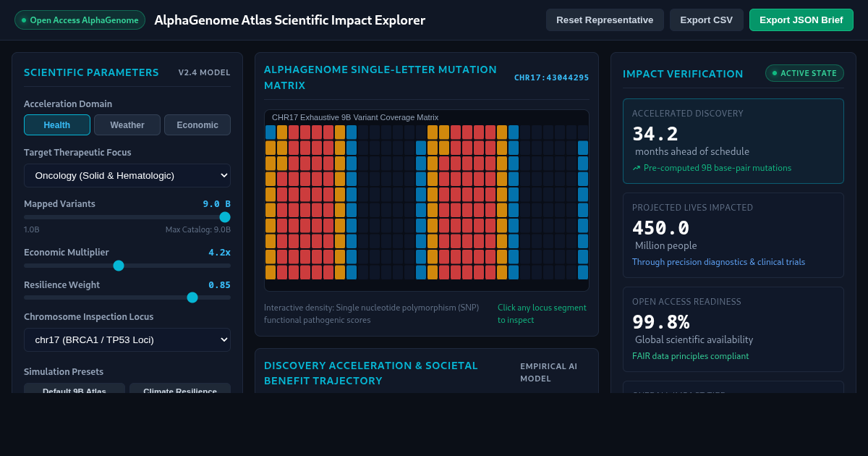Image resolution: width=868 pixels, height=456 pixels.
Task: Adjust the Mapped Variants slider
Action: coord(127,217)
